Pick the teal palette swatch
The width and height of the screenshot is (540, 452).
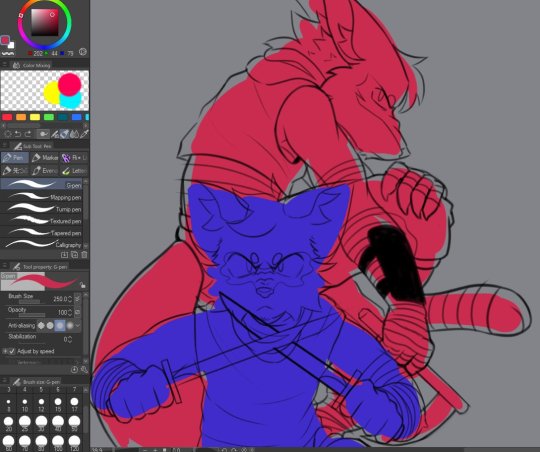pos(63,117)
